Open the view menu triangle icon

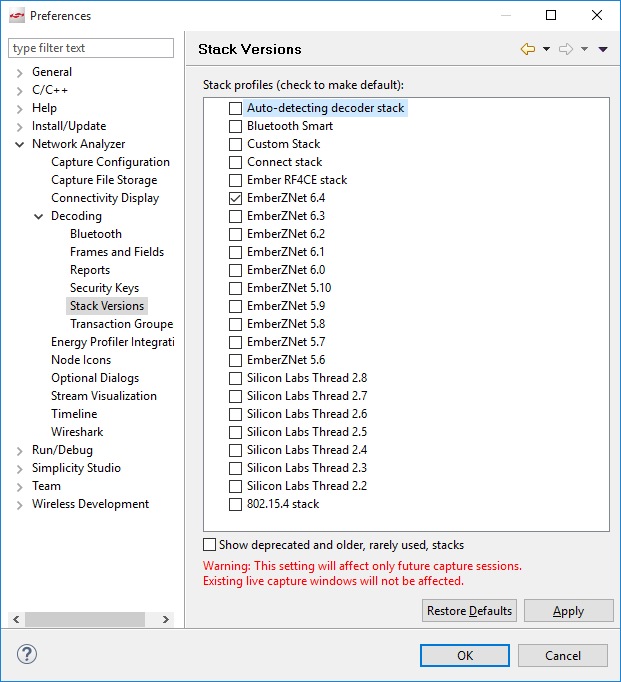(603, 49)
